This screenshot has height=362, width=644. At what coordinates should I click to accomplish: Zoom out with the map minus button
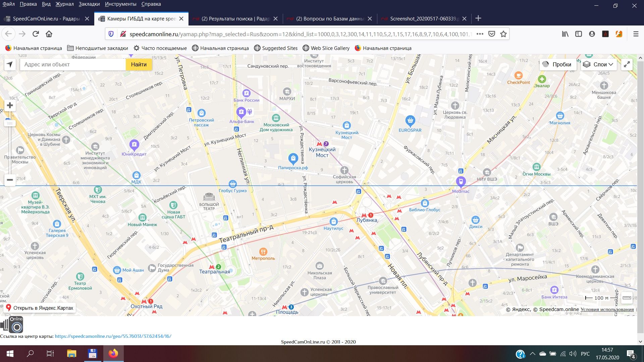click(10, 180)
